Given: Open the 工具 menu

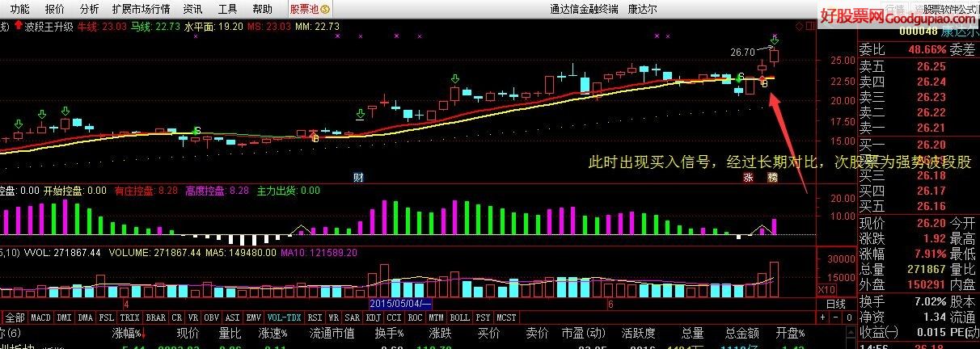Looking at the screenshot, I should coord(227,9).
